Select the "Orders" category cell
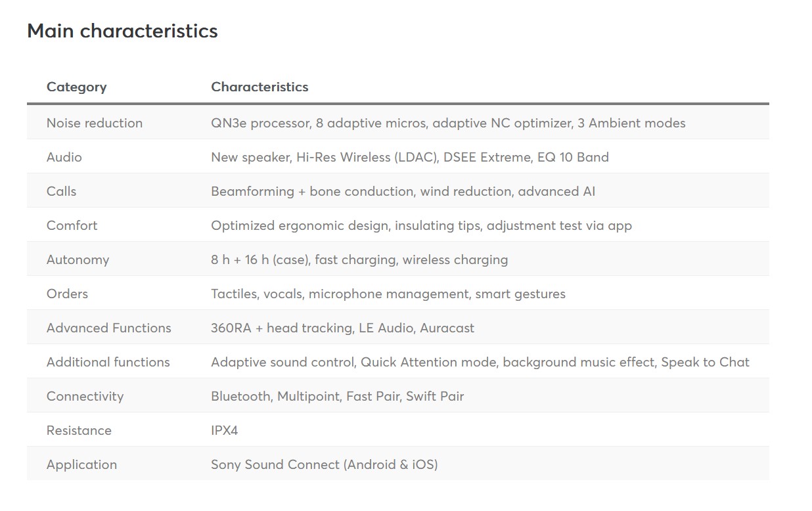 pyautogui.click(x=67, y=294)
